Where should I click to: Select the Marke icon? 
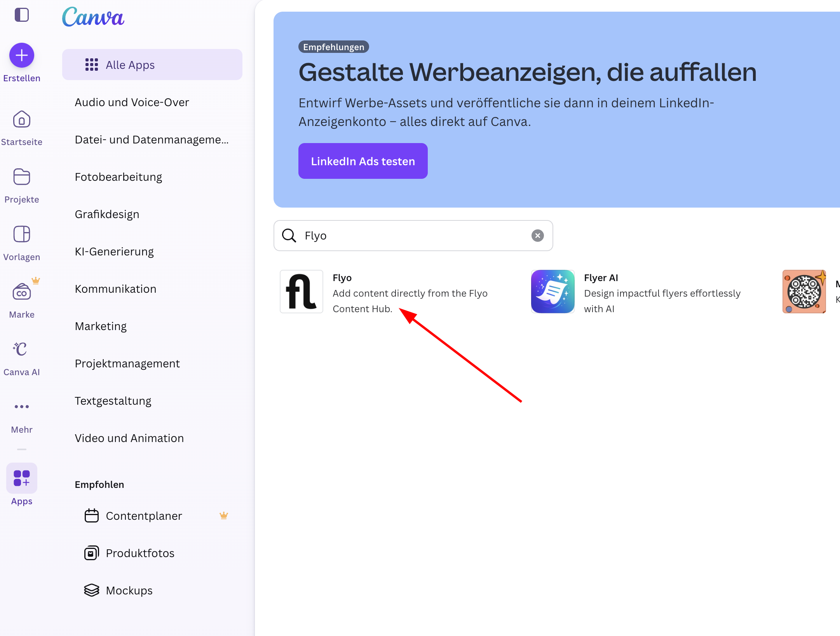point(21,292)
